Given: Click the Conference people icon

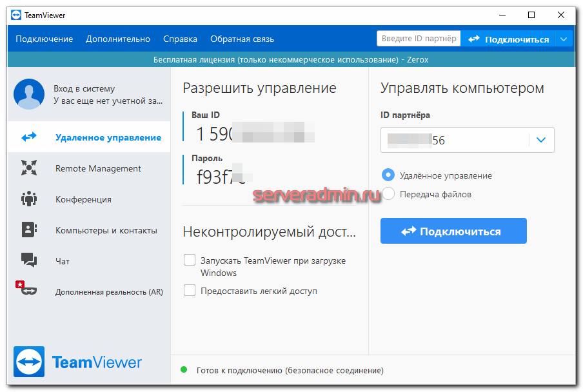Looking at the screenshot, I should pyautogui.click(x=29, y=199).
